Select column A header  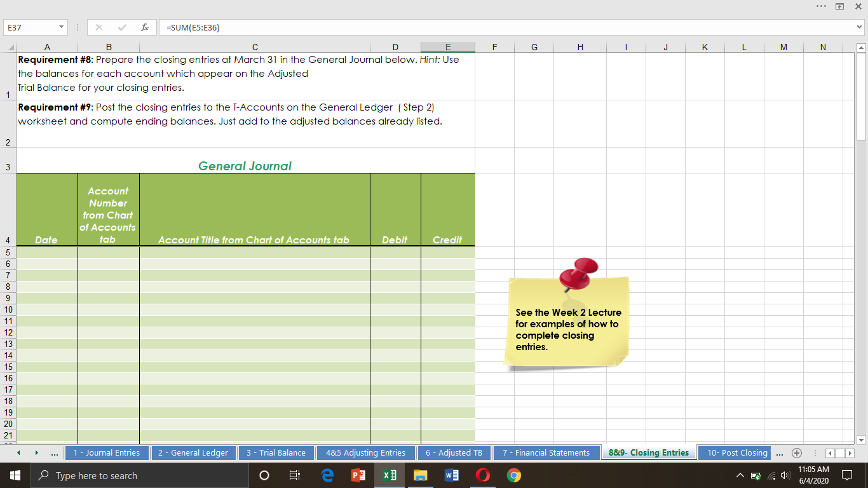(x=47, y=46)
